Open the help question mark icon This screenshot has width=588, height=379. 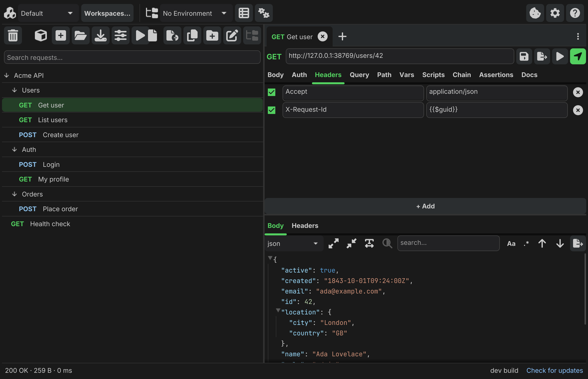tap(575, 13)
